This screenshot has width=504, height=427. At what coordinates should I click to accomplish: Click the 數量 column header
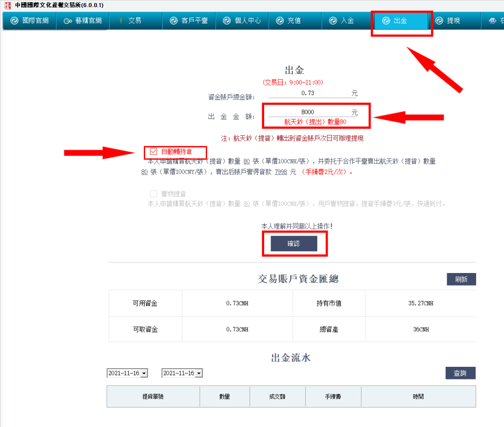[224, 397]
